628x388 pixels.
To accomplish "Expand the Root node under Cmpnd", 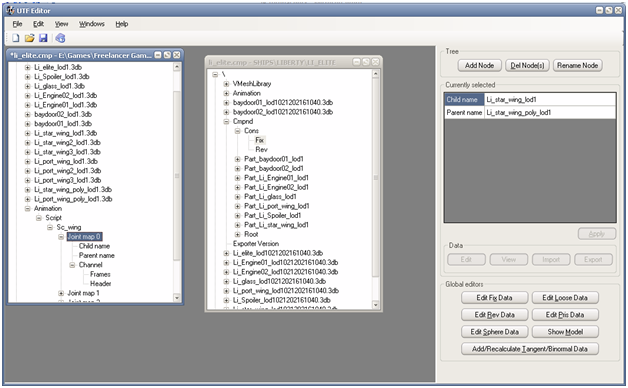I will [238, 234].
